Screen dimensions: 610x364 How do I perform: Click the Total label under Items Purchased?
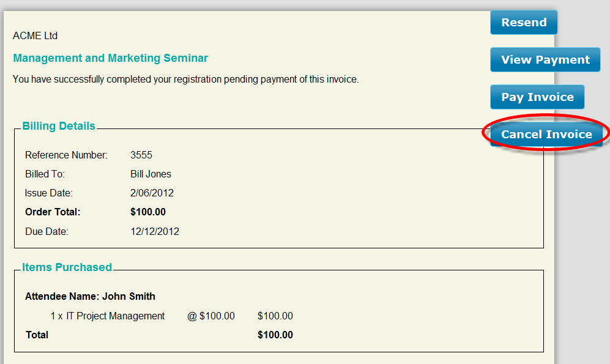[x=37, y=335]
